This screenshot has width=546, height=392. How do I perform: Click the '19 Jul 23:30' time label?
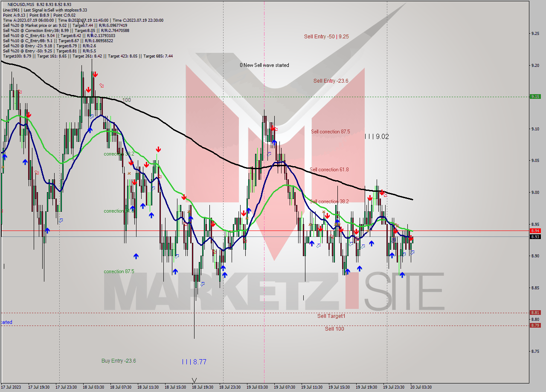[394, 387]
